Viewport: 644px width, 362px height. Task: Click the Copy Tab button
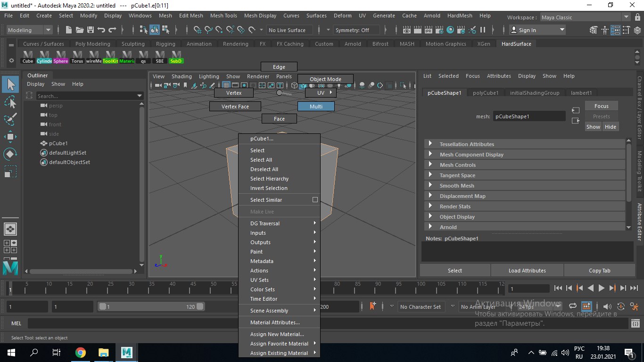click(599, 271)
